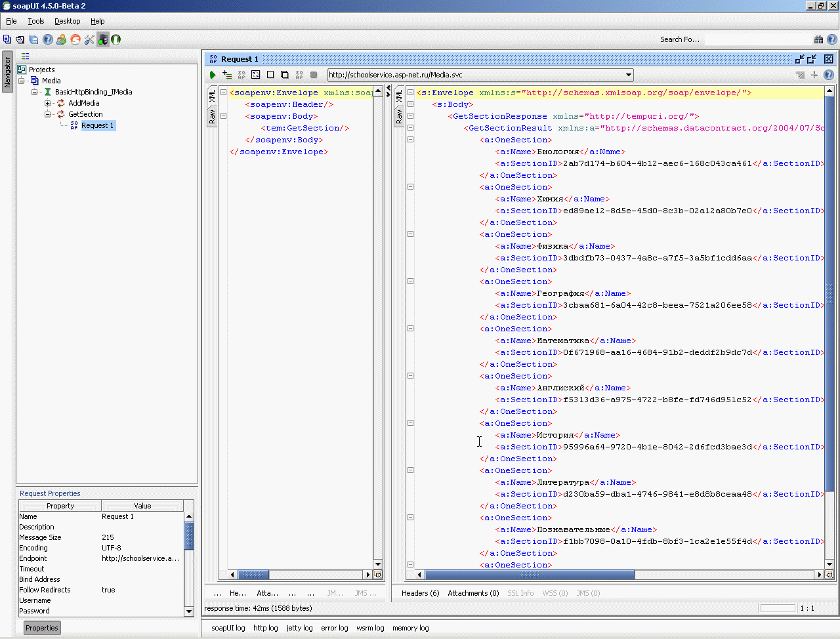Collapse the s:Envelope root node in response
Image resolution: width=840 pixels, height=639 pixels.
click(410, 93)
